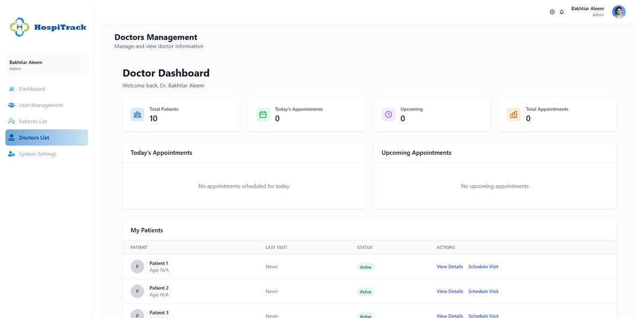Image resolution: width=644 pixels, height=318 pixels.
Task: Select Doctors List in sidebar
Action: [x=34, y=138]
